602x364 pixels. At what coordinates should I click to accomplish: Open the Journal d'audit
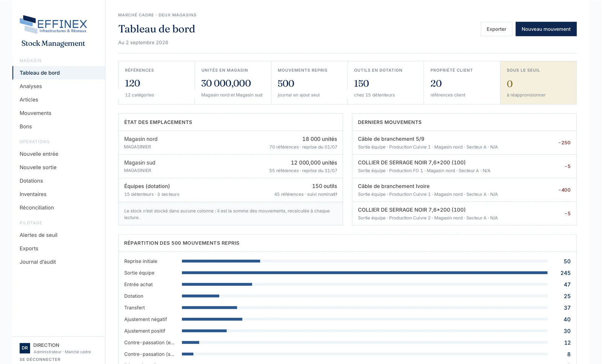pos(59,262)
